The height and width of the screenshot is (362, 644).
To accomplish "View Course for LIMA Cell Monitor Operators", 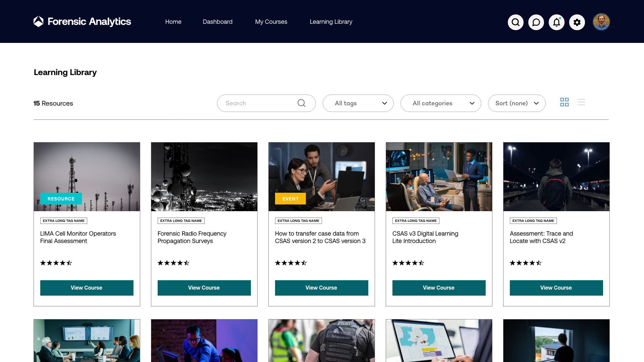I will tap(87, 288).
